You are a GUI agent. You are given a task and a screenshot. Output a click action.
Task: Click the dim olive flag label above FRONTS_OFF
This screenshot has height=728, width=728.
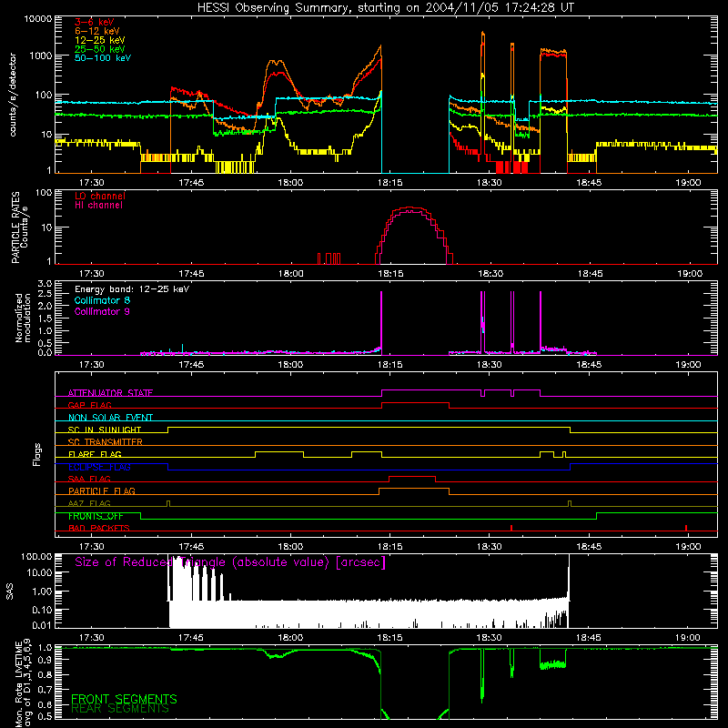[89, 503]
